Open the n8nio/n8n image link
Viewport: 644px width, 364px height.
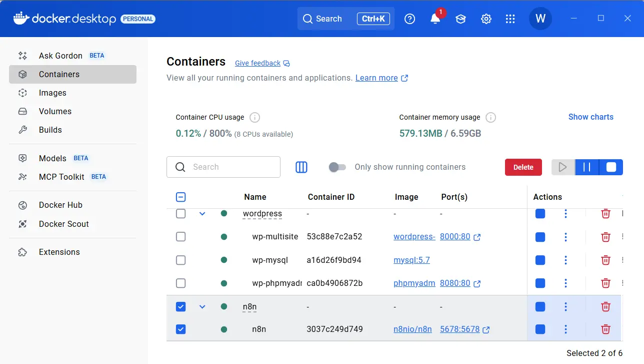(x=412, y=329)
